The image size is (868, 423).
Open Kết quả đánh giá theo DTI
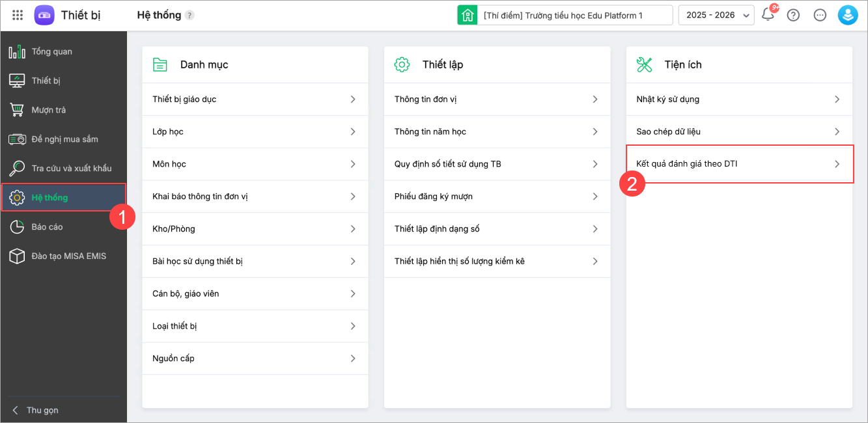pyautogui.click(x=739, y=164)
